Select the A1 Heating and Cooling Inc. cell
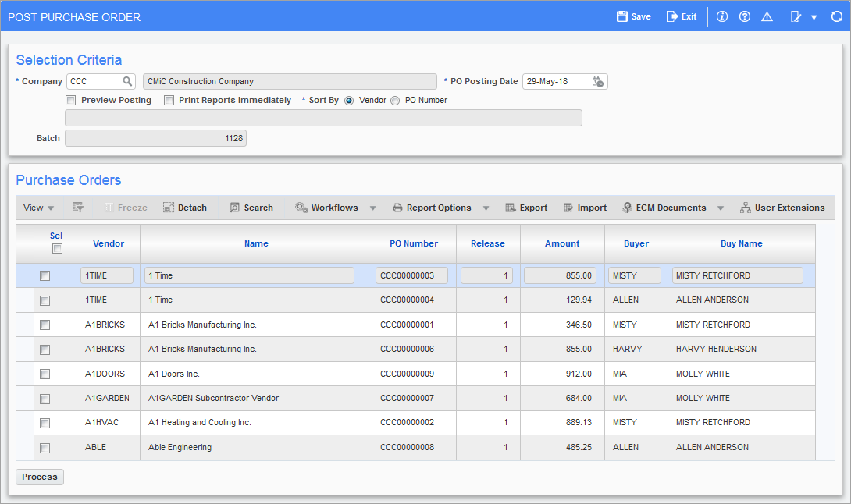 click(256, 423)
